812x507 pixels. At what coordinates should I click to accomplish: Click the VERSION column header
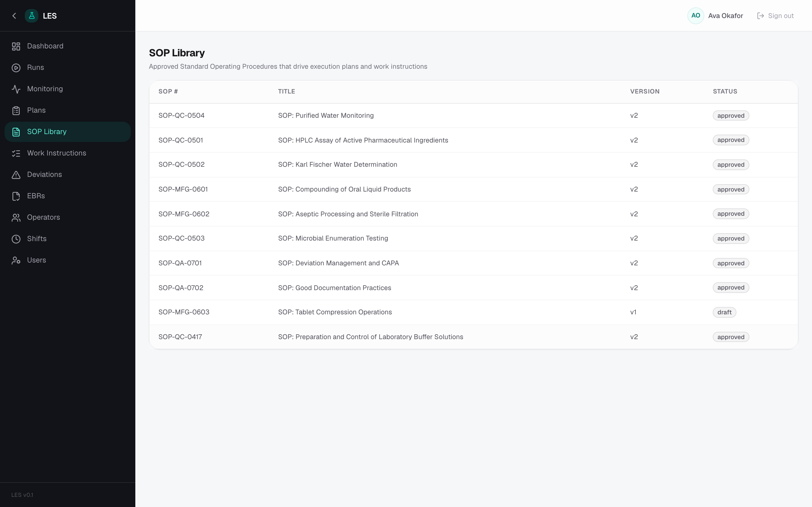point(645,92)
